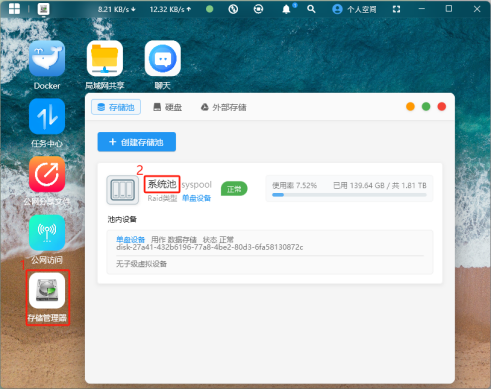Open the 任务中心 arrows icon
The image size is (492, 389).
pyautogui.click(x=47, y=116)
